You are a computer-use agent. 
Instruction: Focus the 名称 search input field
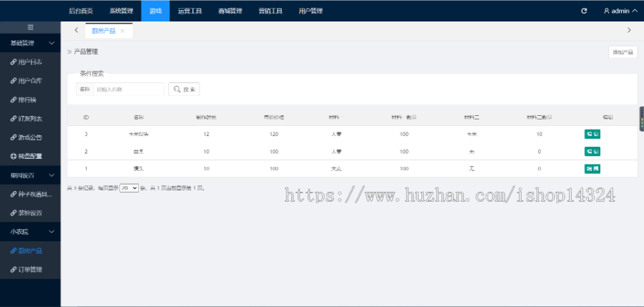click(129, 89)
